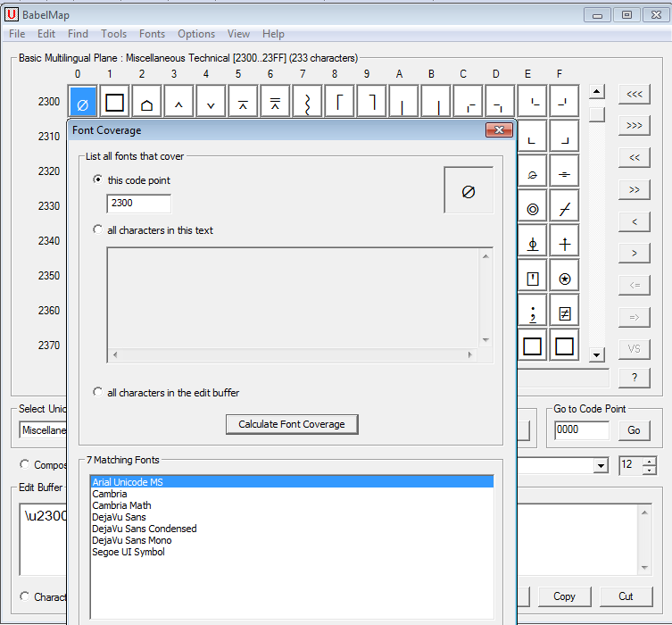
Task: Open the Tools menu
Action: 113,34
